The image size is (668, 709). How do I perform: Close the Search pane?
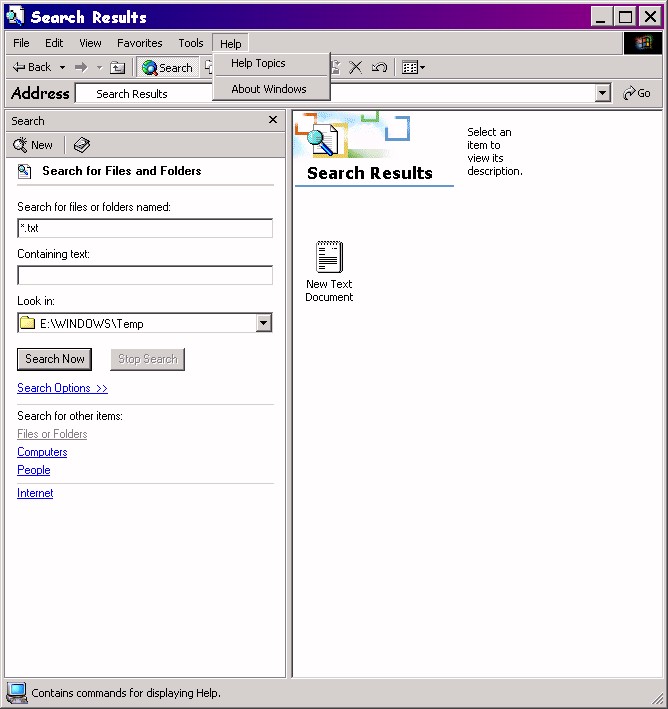click(x=273, y=120)
